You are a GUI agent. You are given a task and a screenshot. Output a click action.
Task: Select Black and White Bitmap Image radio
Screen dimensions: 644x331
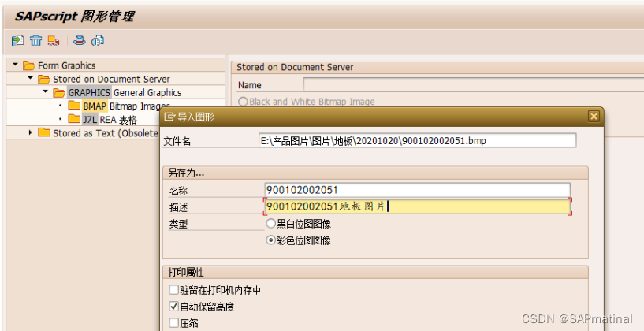tap(243, 102)
